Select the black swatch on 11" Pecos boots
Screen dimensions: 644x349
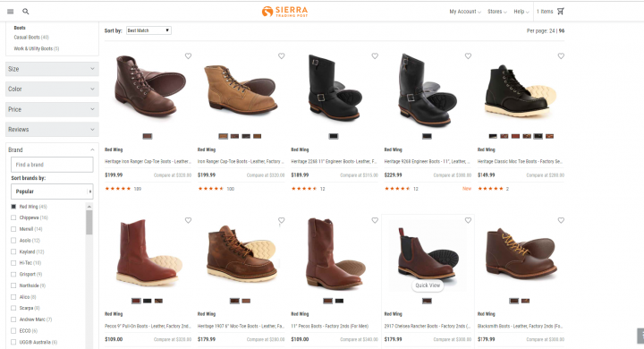339,301
